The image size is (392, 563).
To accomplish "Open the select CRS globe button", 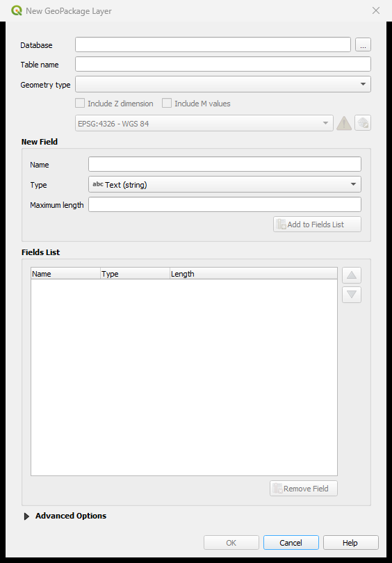I will pyautogui.click(x=363, y=123).
